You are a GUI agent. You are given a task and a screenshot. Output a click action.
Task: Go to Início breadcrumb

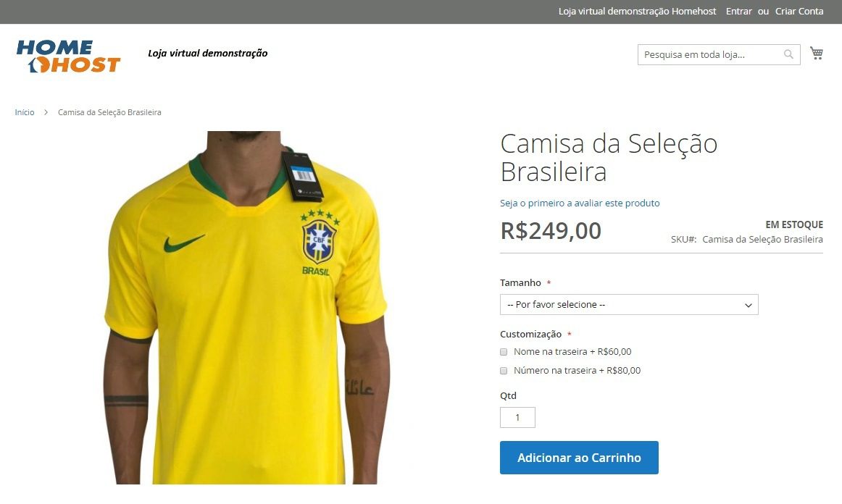point(25,112)
